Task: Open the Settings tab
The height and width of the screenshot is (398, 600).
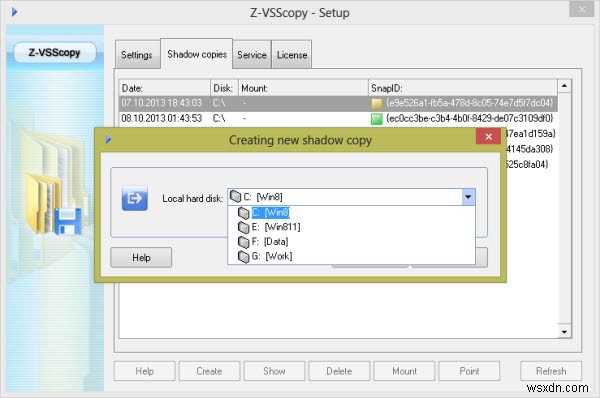Action: pyautogui.click(x=137, y=55)
